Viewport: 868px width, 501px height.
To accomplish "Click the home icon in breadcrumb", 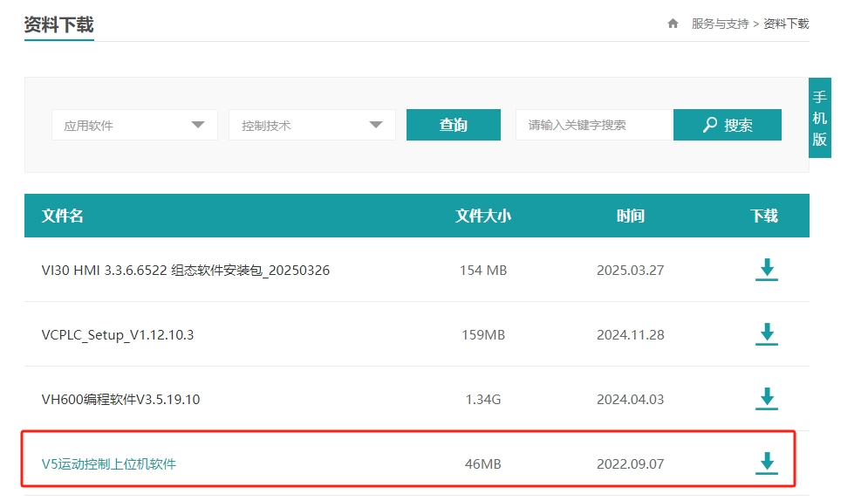I will coord(673,24).
